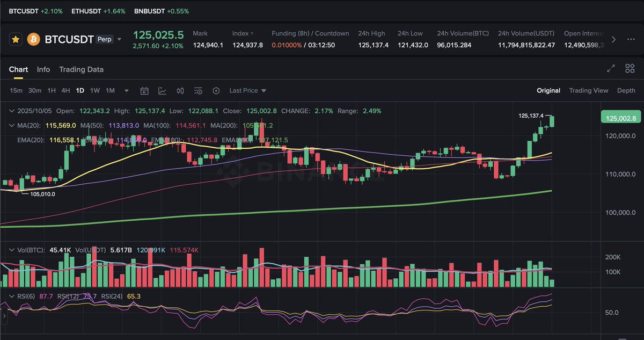644x340 pixels.
Task: Click the Bitcoin logo next to BTCUSDT
Action: 33,39
